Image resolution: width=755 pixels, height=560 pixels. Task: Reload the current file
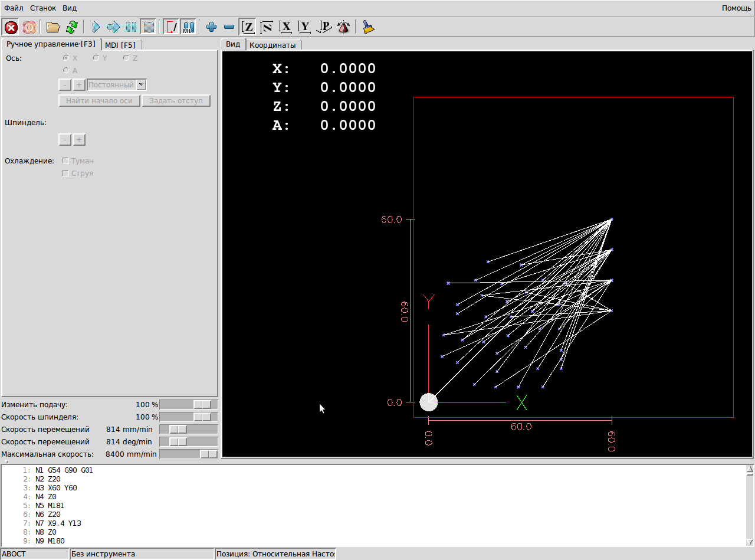click(72, 27)
